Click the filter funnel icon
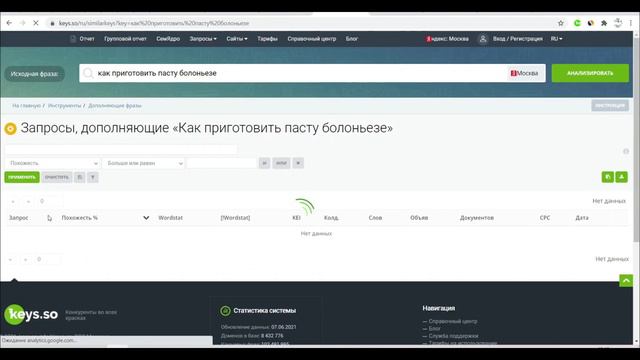The image size is (640, 360). (x=93, y=177)
